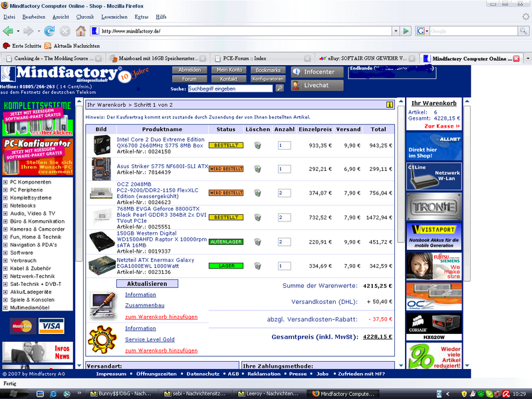The height and width of the screenshot is (399, 532).
Task: Open the Bearbeiten menu
Action: point(34,17)
